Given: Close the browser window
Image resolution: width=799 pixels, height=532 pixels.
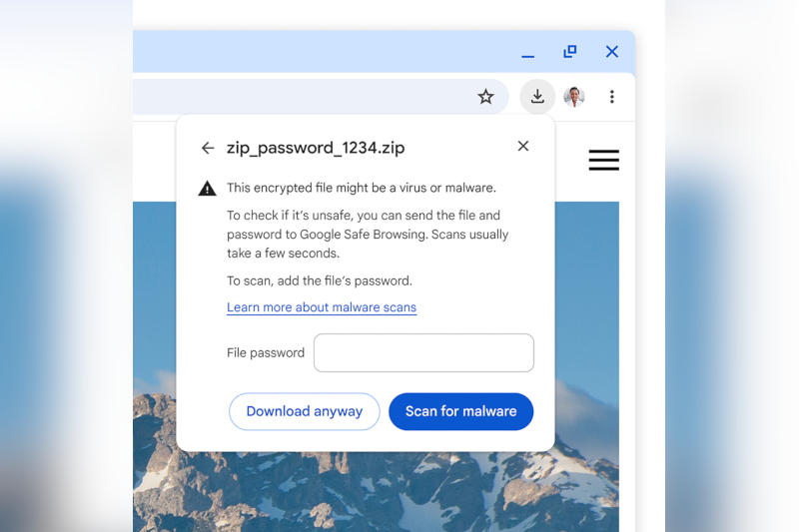Looking at the screenshot, I should pos(612,52).
